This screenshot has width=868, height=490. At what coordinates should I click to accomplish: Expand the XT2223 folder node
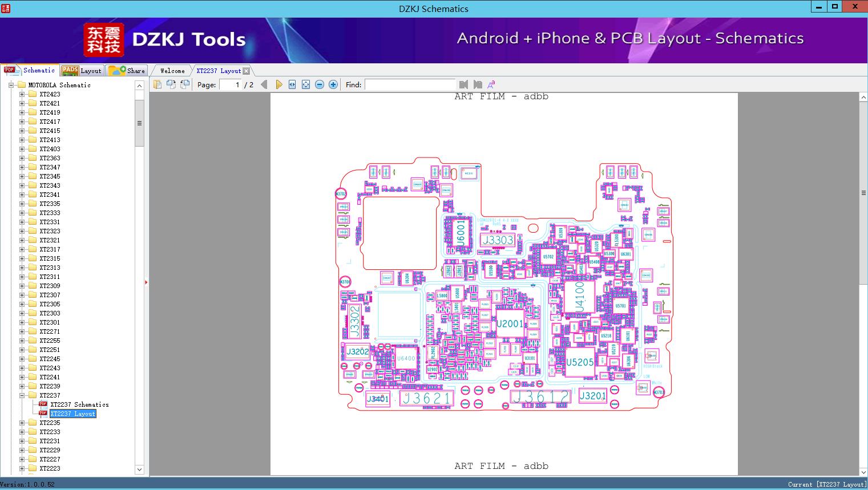pos(22,468)
